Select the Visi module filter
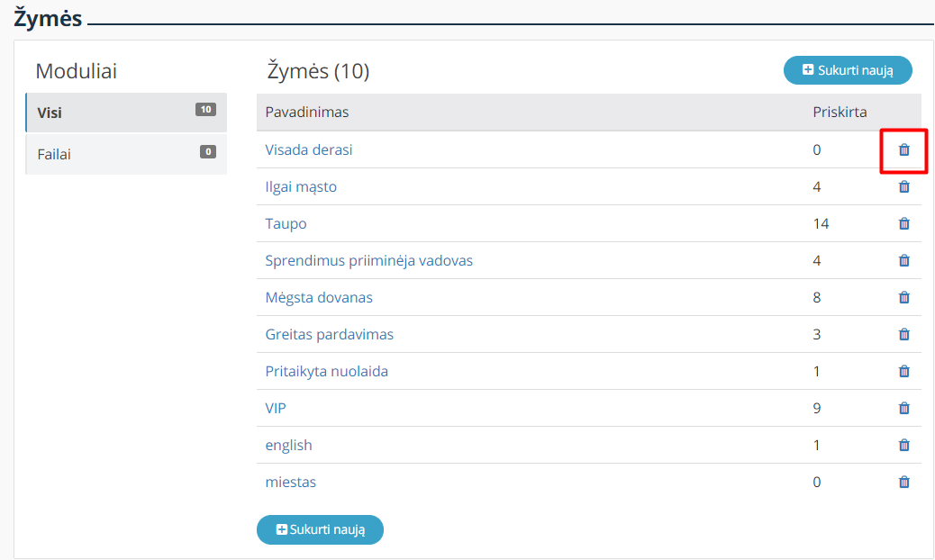935x560 pixels. tap(126, 112)
